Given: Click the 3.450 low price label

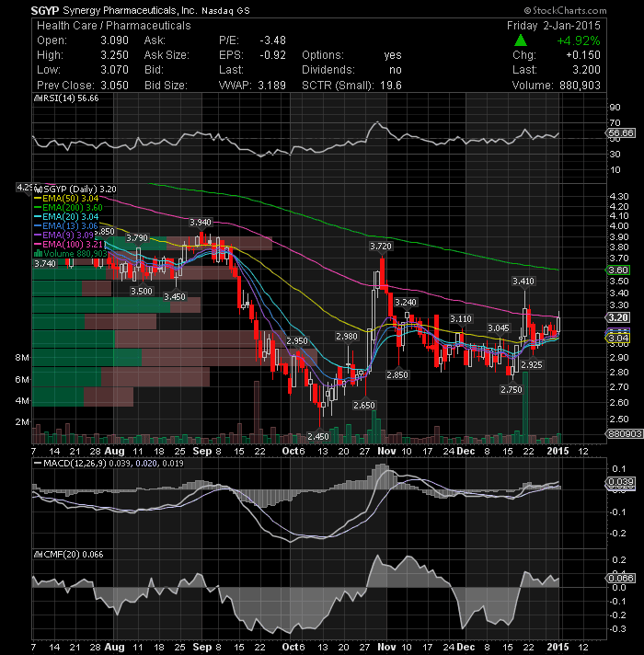Looking at the screenshot, I should pos(174,296).
